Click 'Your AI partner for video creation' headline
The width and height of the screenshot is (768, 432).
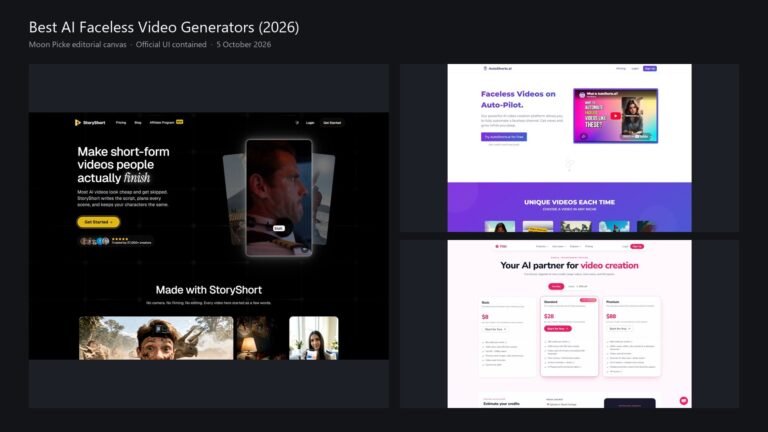pos(569,265)
